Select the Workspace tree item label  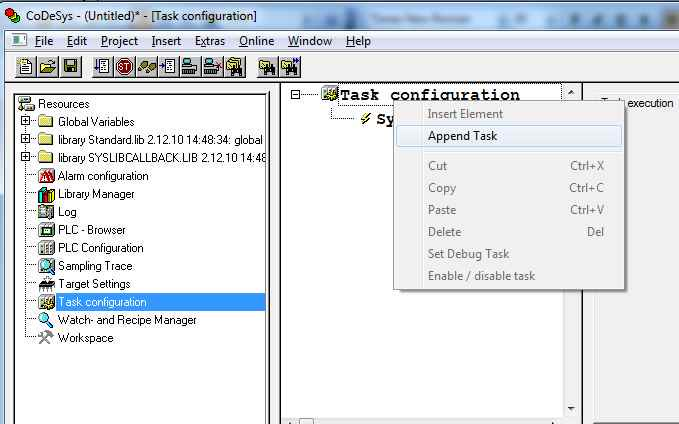(86, 338)
